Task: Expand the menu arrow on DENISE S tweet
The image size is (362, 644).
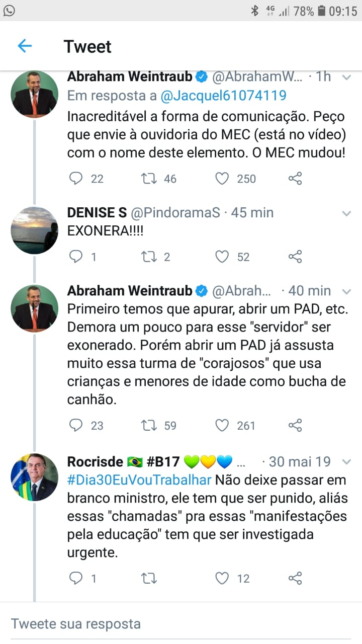Action: (346, 213)
